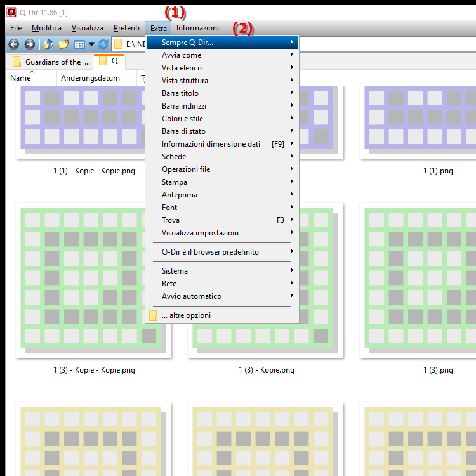
Task: Open the Rete submenu
Action: [222, 284]
